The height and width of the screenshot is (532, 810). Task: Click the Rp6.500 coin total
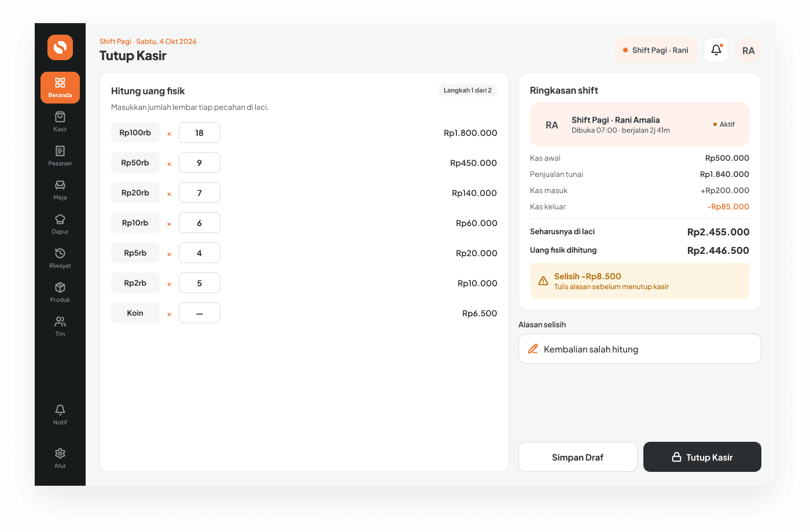480,313
